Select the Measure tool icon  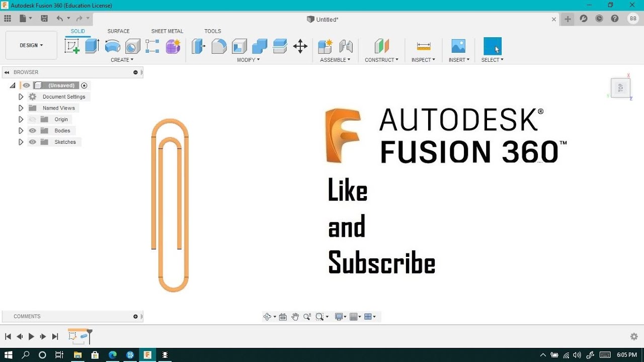click(x=424, y=46)
